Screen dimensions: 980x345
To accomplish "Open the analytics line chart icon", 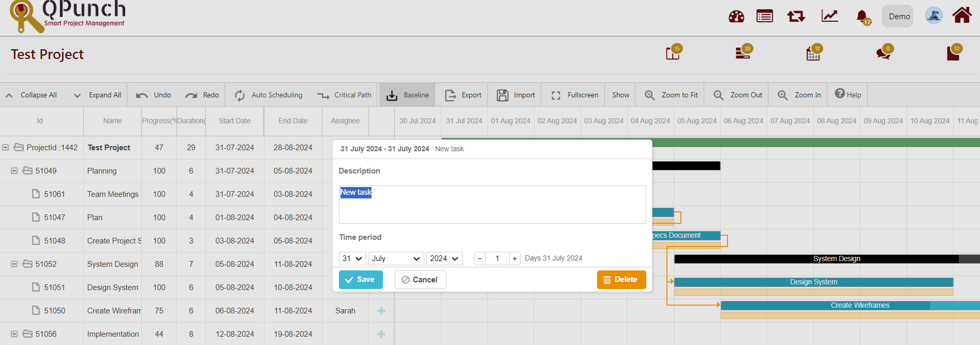I will point(829,16).
